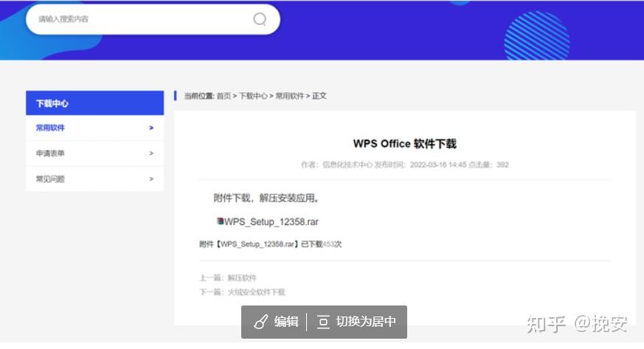
Task: Expand the chevron beside 常用软件
Action: click(151, 128)
